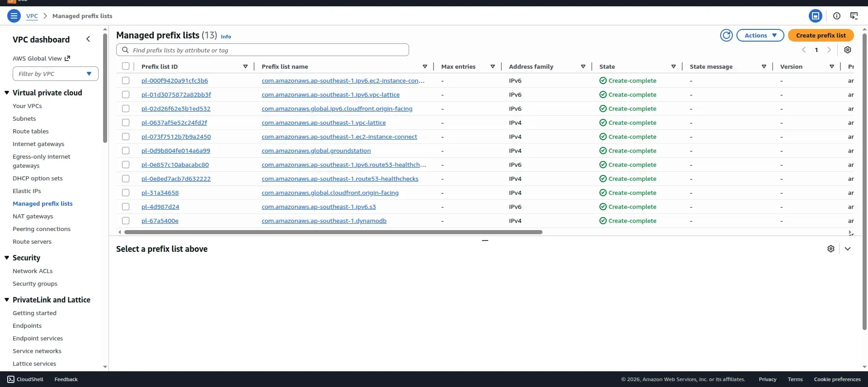The width and height of the screenshot is (868, 387).
Task: Go to previous page of results
Action: click(804, 50)
